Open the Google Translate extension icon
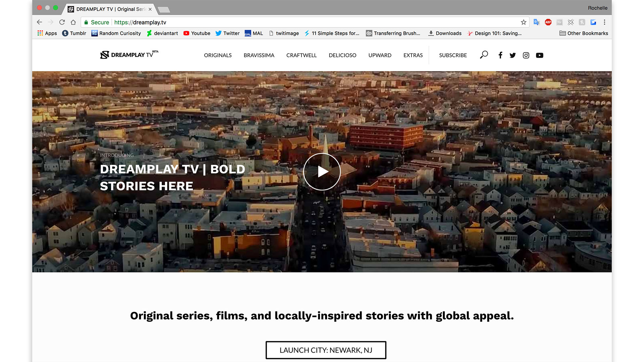Image resolution: width=644 pixels, height=362 pixels. (x=537, y=22)
